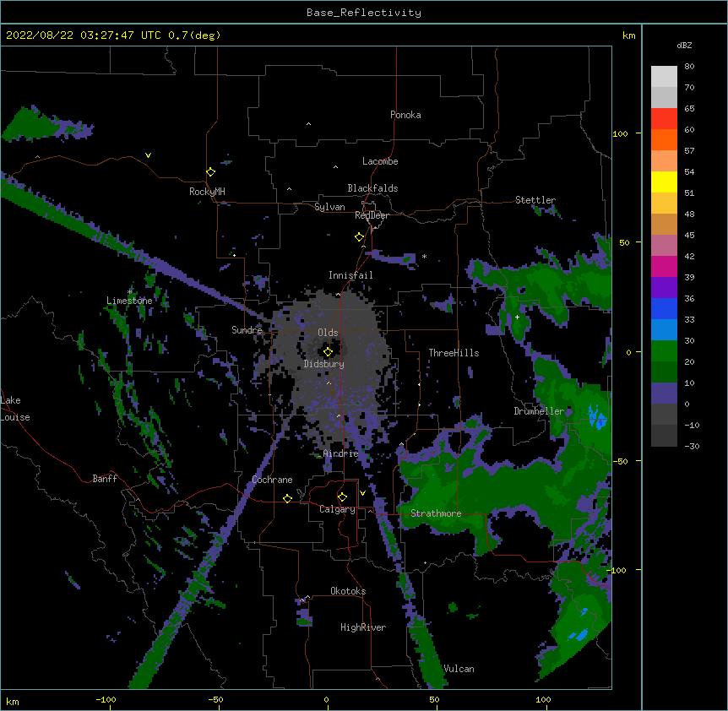Image resolution: width=728 pixels, height=711 pixels.
Task: Click the yellow v marker east of Calgary
Action: coord(362,493)
